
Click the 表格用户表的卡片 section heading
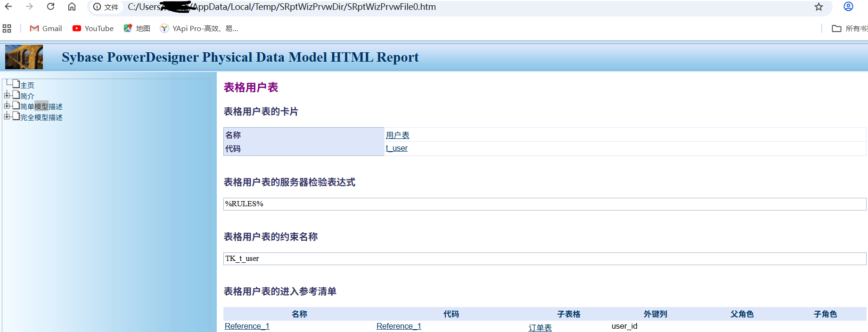point(261,112)
